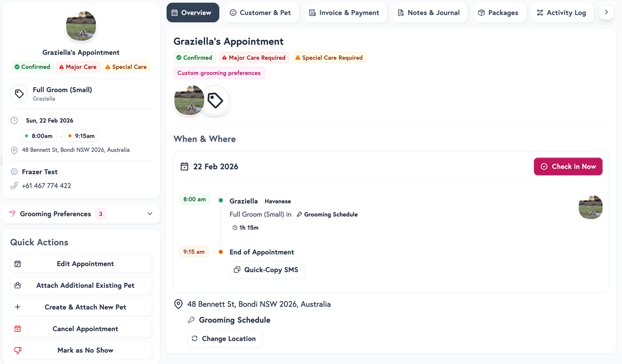Click the Attach Additional Existing Pet paw icon
This screenshot has width=622, height=364.
coord(18,285)
